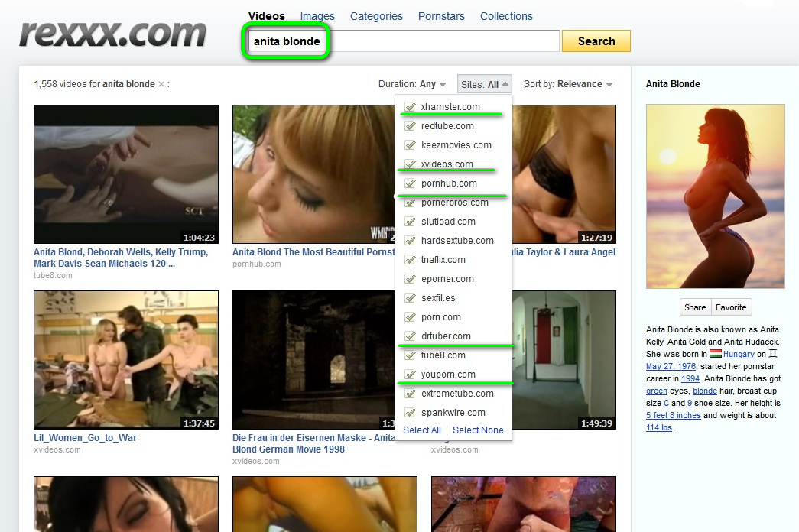Image resolution: width=799 pixels, height=532 pixels.
Task: Click the Favorite button
Action: (x=731, y=307)
